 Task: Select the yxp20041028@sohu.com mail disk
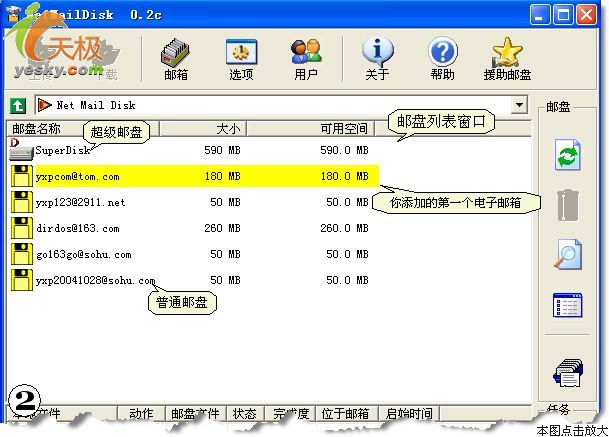96,281
